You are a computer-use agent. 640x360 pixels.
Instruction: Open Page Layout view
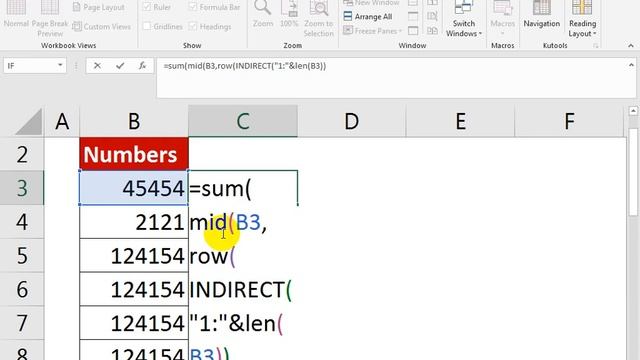coord(98,7)
